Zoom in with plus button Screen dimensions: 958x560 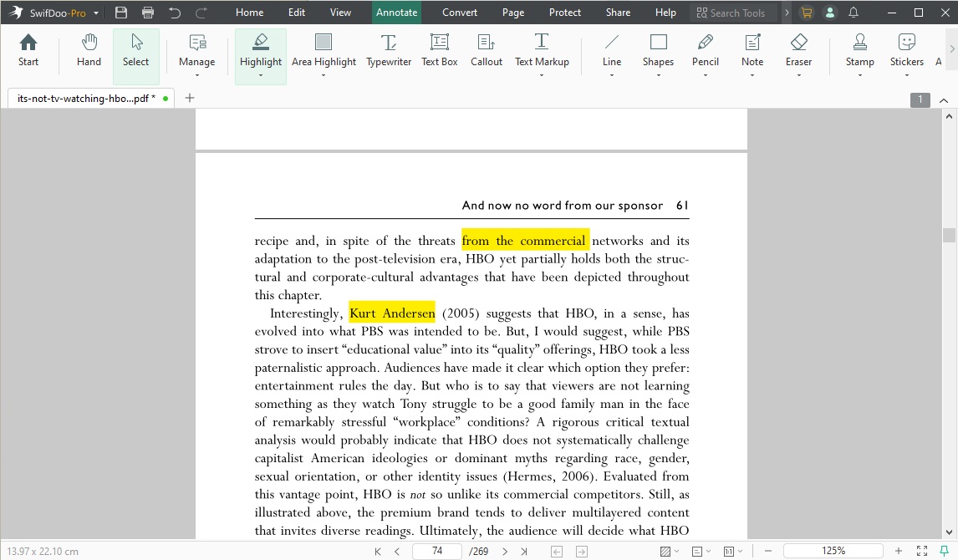point(898,551)
